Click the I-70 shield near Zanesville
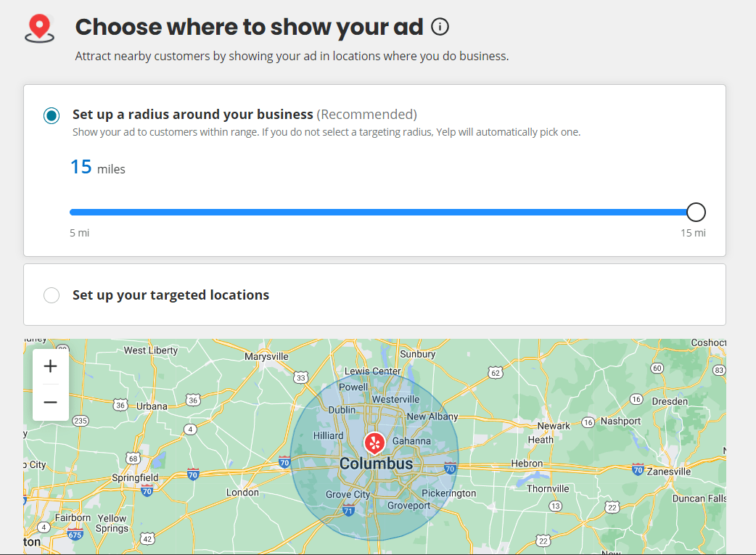Screen dimensions: 756x555 [x=638, y=469]
